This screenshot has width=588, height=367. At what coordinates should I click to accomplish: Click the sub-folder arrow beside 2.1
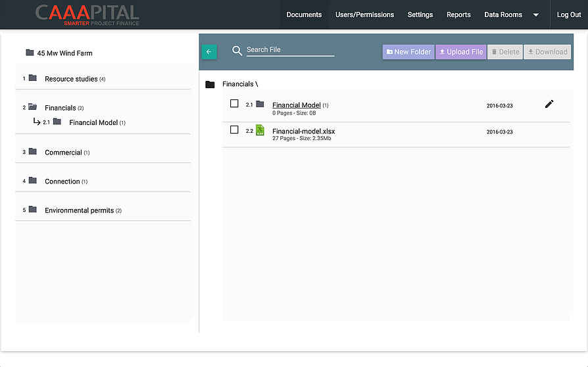pyautogui.click(x=37, y=121)
